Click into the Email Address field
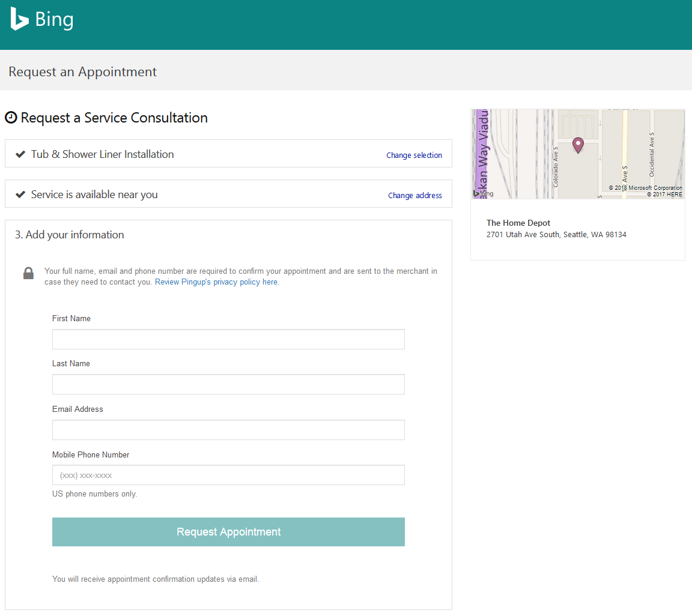This screenshot has height=616, width=692. pyautogui.click(x=228, y=430)
